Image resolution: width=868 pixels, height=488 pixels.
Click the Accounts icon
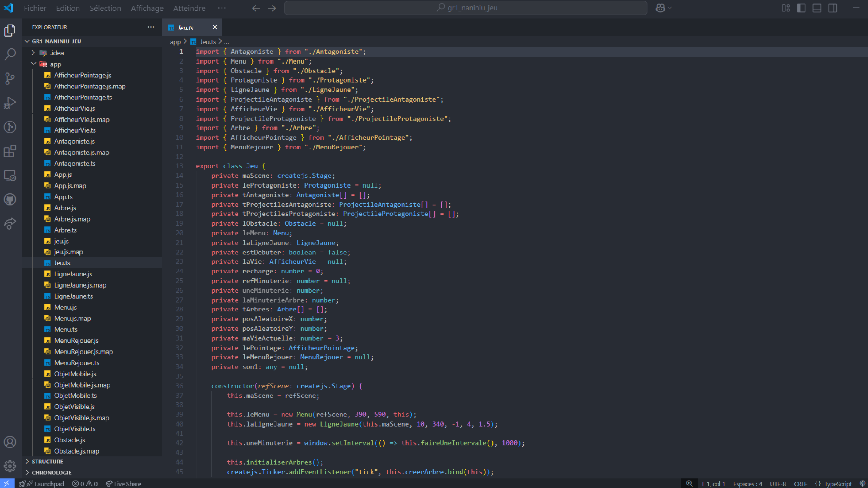click(10, 442)
